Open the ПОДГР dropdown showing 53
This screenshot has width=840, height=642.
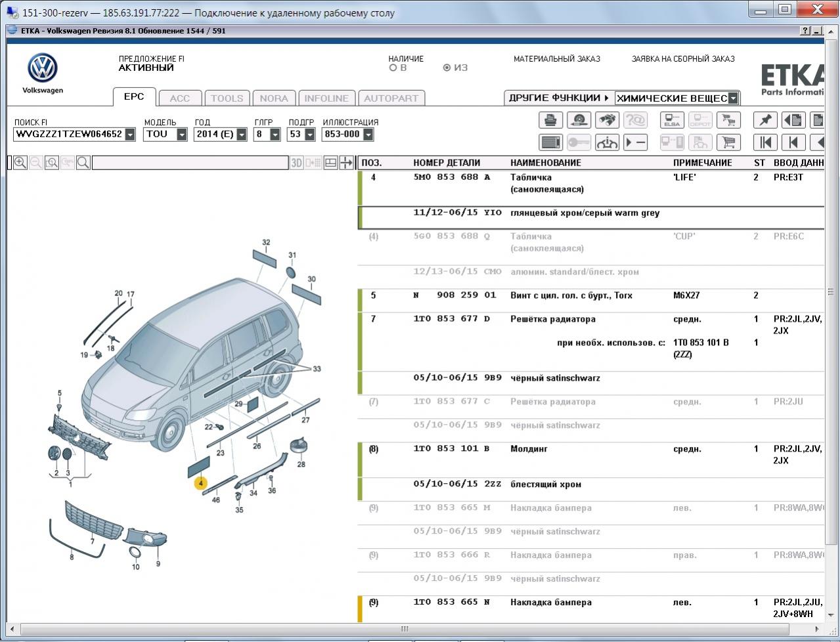tap(309, 135)
